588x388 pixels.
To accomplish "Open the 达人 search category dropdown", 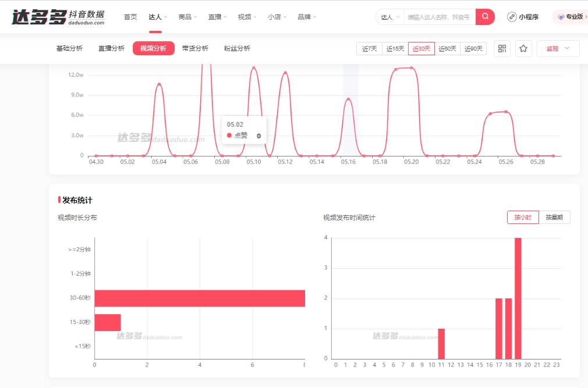I will coord(389,17).
